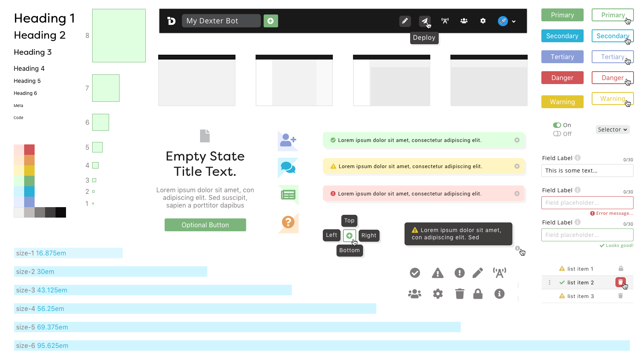Click the green plus button beside bot name
The height and width of the screenshot is (362, 644).
[271, 21]
